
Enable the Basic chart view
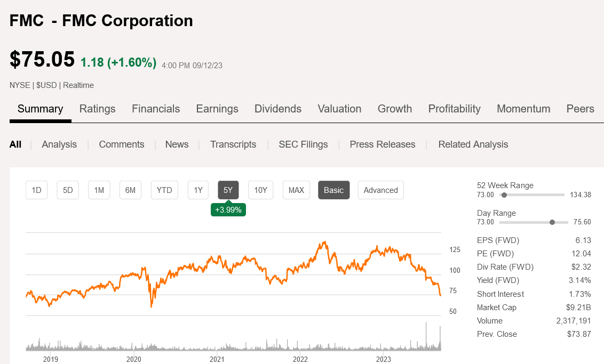pyautogui.click(x=333, y=190)
